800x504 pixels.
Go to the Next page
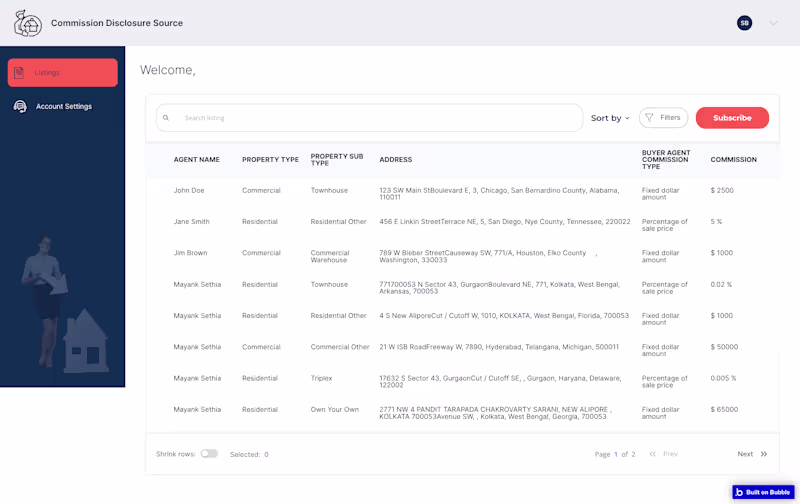tap(745, 454)
